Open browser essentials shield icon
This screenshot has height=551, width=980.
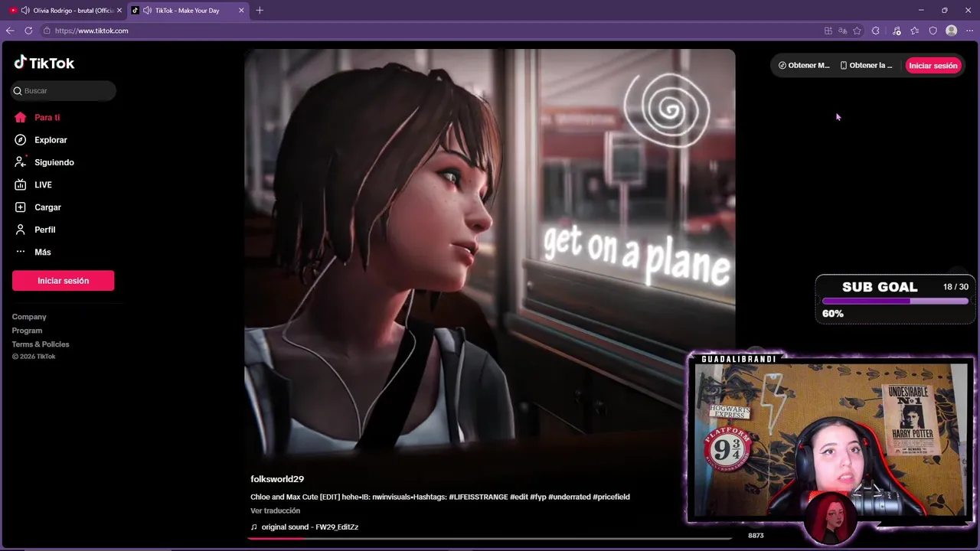tap(933, 31)
